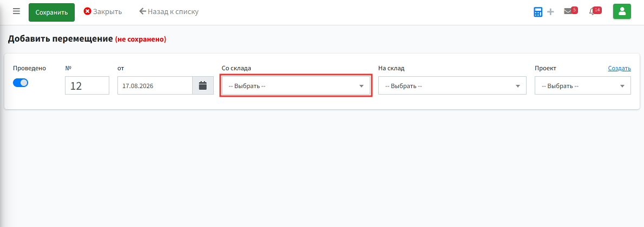Click the document number field
This screenshot has width=644, height=227.
(x=87, y=86)
